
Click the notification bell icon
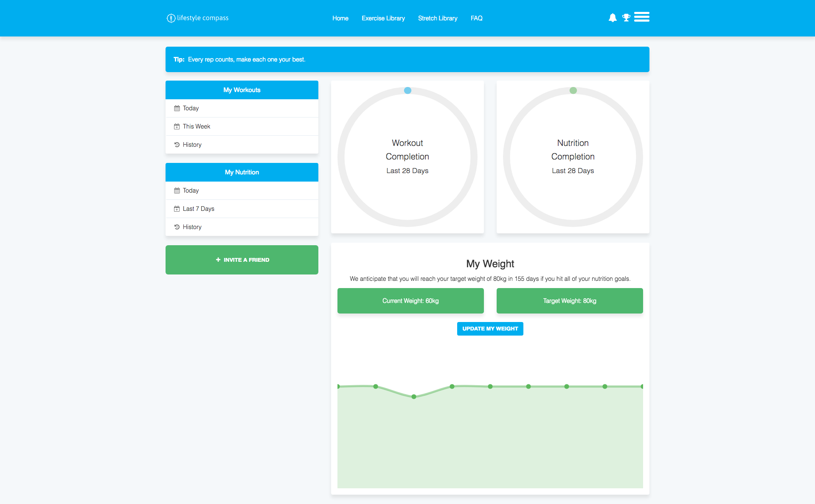pyautogui.click(x=612, y=18)
